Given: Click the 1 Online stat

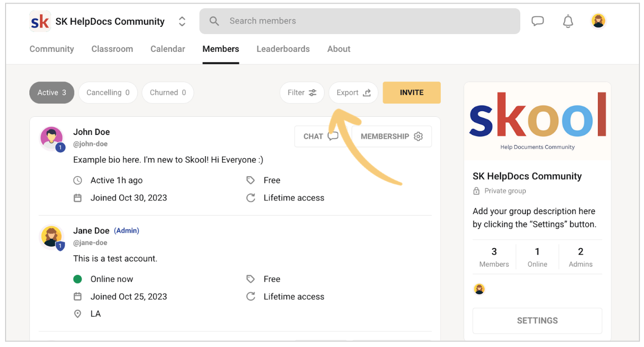Looking at the screenshot, I should [x=537, y=257].
